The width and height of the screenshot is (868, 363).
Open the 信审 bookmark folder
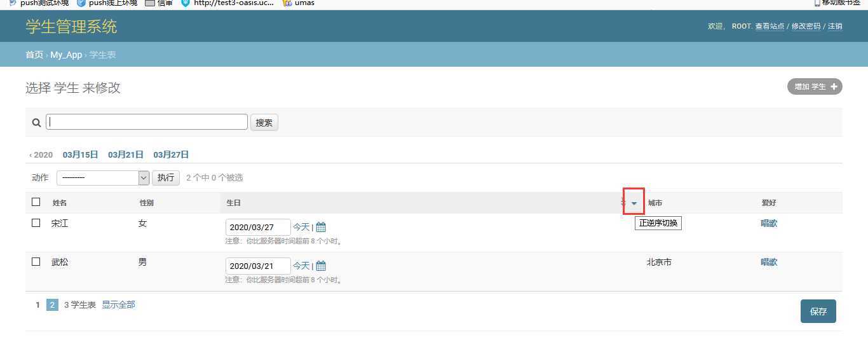pos(159,3)
